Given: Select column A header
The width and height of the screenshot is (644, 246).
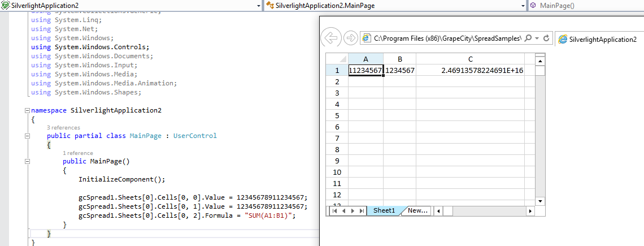Looking at the screenshot, I should [x=365, y=59].
